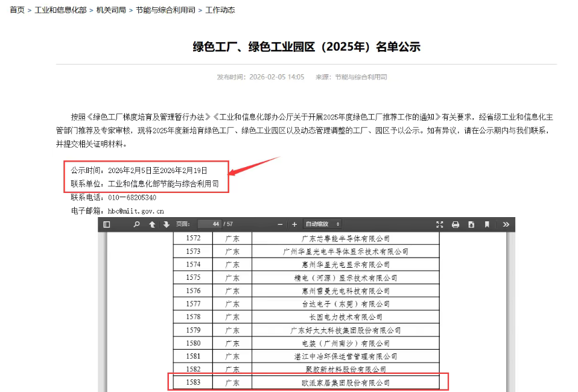The width and height of the screenshot is (578, 392).
Task: Go to the previous page with the up arrow
Action: pyautogui.click(x=151, y=224)
